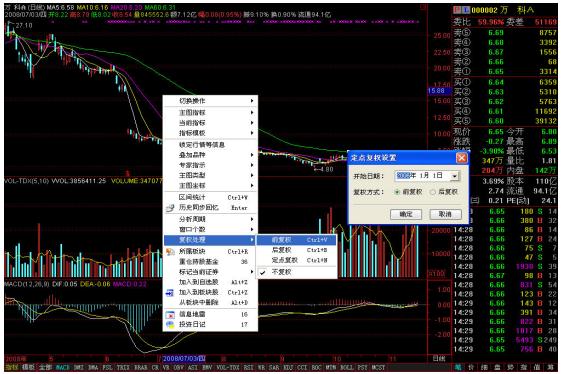This screenshot has width=562, height=374.
Task: Expand the 分析周期 submenu
Action: (210, 219)
